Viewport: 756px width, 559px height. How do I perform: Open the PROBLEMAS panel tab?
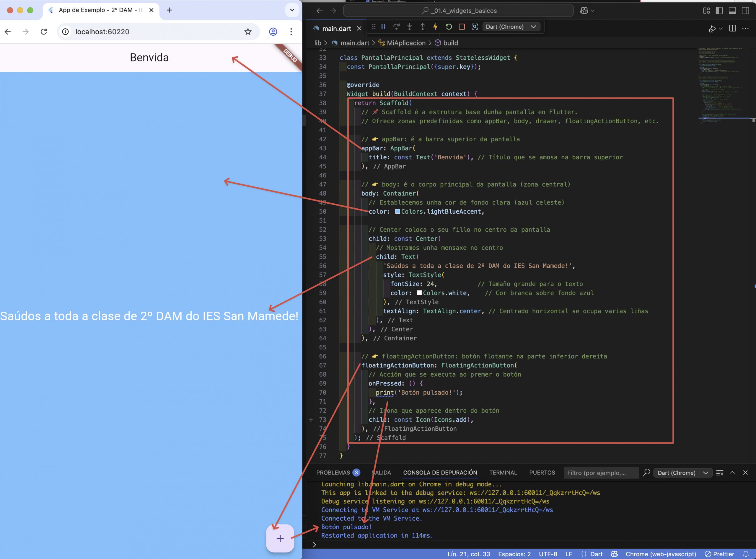333,472
